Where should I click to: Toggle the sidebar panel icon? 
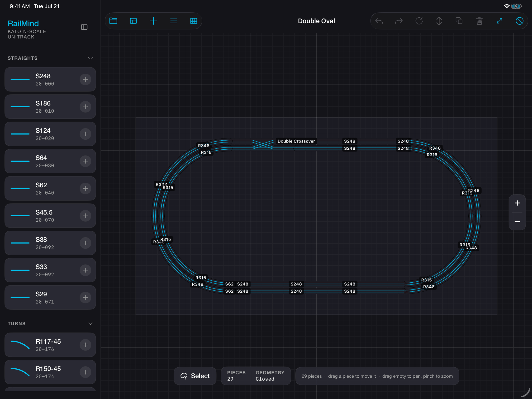(x=84, y=27)
